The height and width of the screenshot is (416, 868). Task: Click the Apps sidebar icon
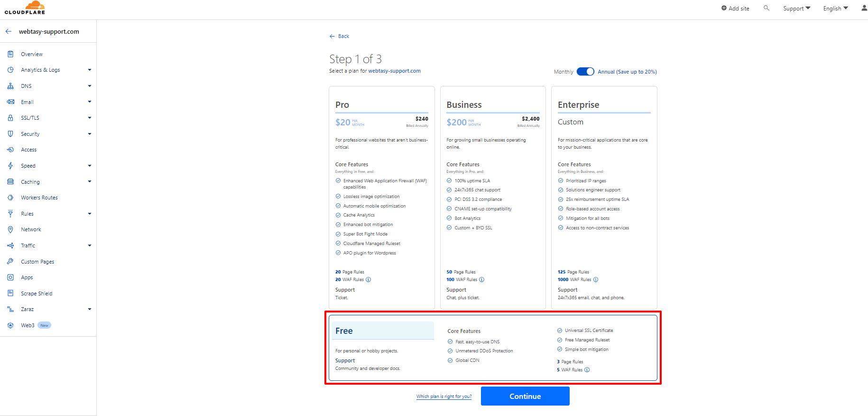tap(10, 277)
